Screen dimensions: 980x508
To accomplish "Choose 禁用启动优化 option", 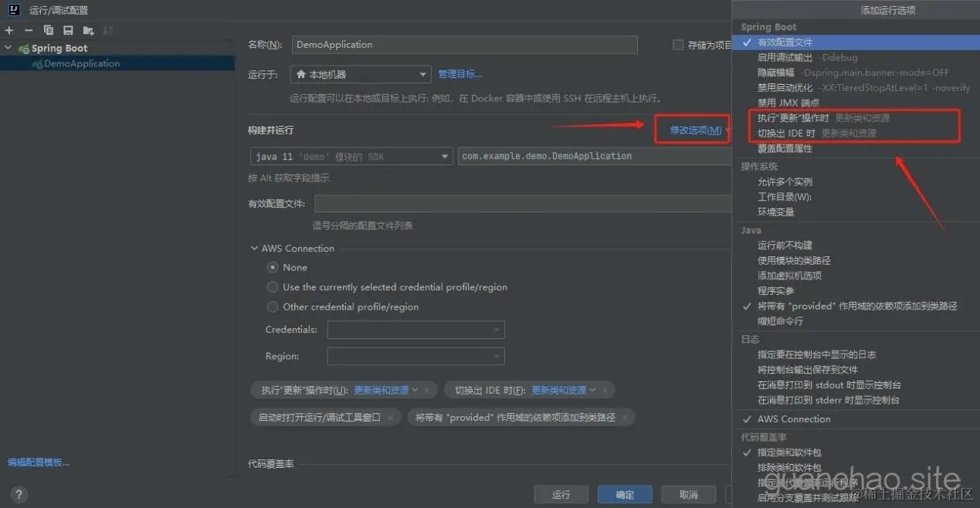I will click(x=856, y=87).
